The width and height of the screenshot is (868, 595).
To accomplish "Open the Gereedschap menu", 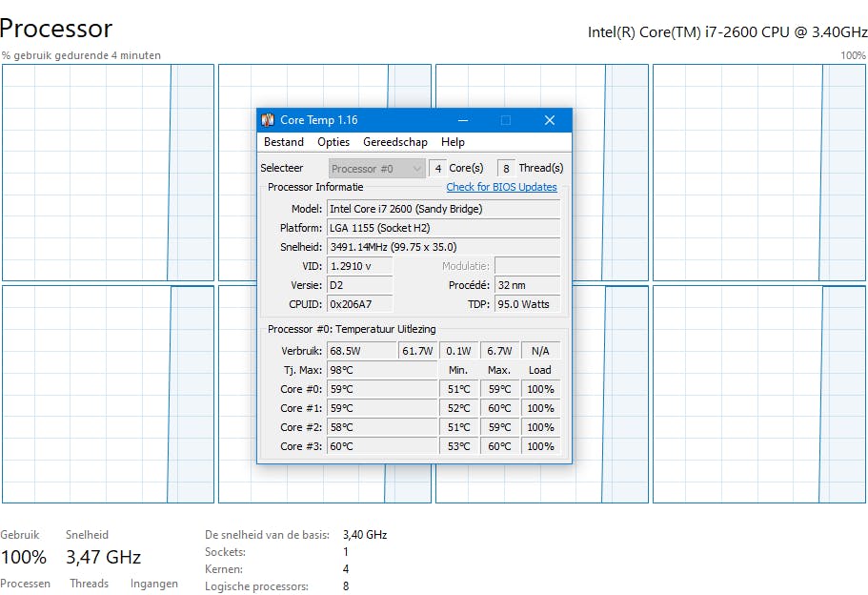I will [x=395, y=142].
